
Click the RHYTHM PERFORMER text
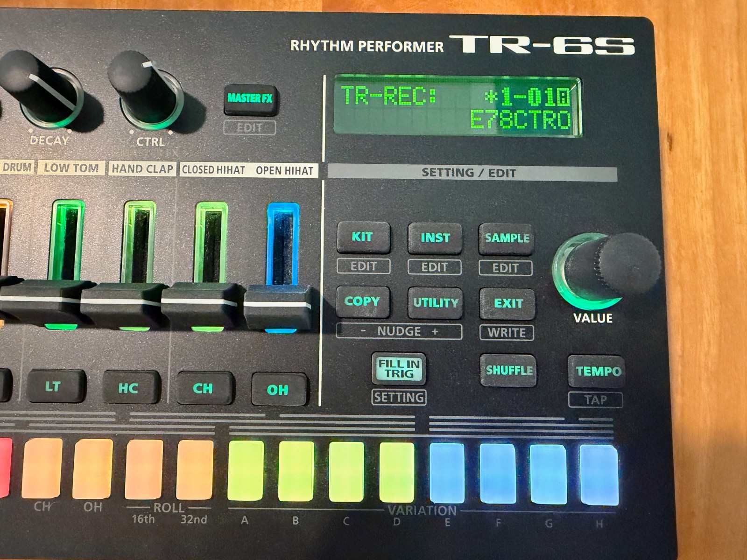coord(367,46)
